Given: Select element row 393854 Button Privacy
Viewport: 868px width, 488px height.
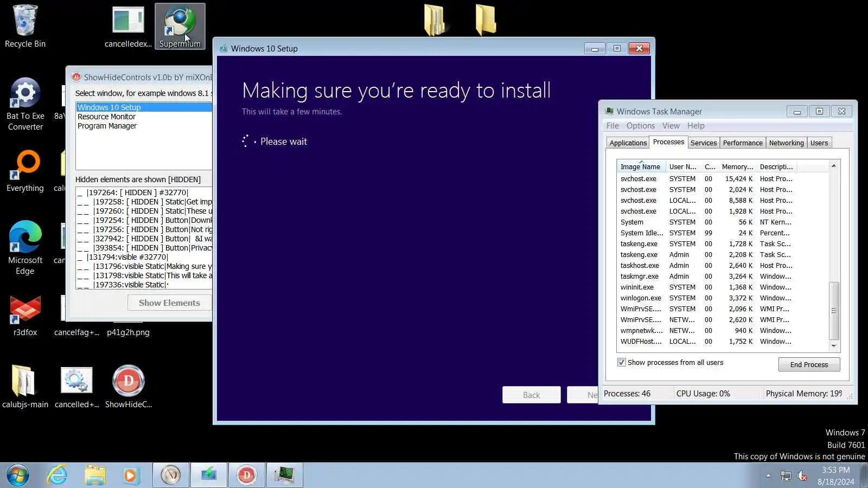Looking at the screenshot, I should (x=144, y=248).
